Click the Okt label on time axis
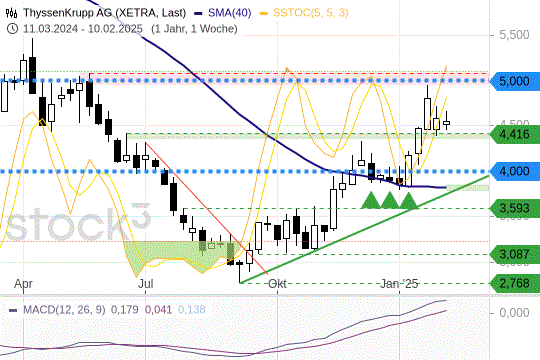The width and height of the screenshot is (540, 360). point(278,284)
